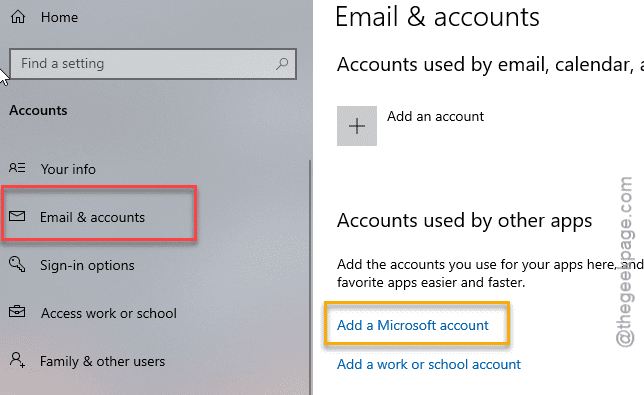Open Sign-in options page

(x=87, y=265)
